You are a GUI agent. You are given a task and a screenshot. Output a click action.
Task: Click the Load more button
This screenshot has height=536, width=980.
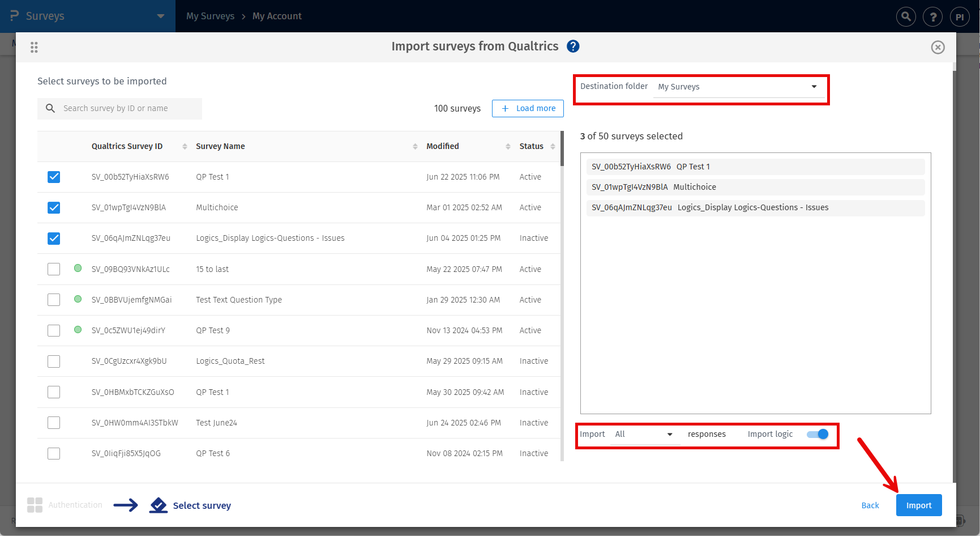528,108
